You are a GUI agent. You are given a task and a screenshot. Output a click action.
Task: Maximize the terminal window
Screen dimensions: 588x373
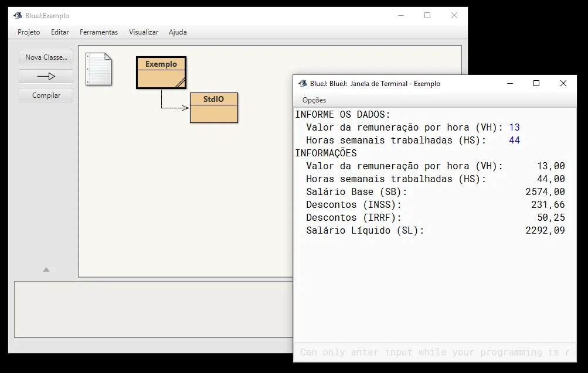[x=536, y=84]
